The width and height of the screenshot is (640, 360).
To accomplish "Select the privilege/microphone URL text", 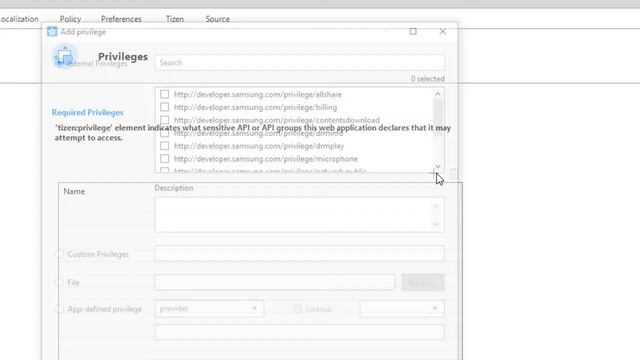I will [266, 159].
